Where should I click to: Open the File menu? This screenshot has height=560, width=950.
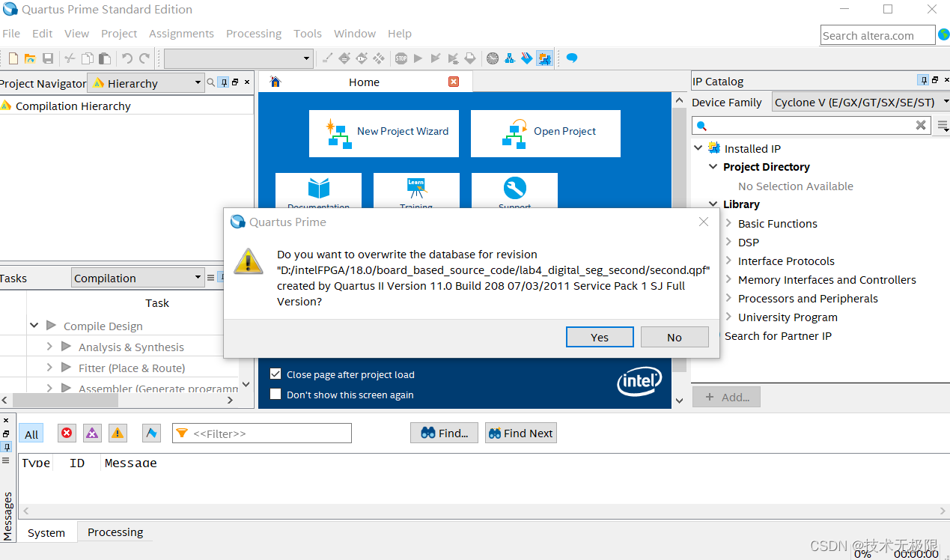point(11,34)
